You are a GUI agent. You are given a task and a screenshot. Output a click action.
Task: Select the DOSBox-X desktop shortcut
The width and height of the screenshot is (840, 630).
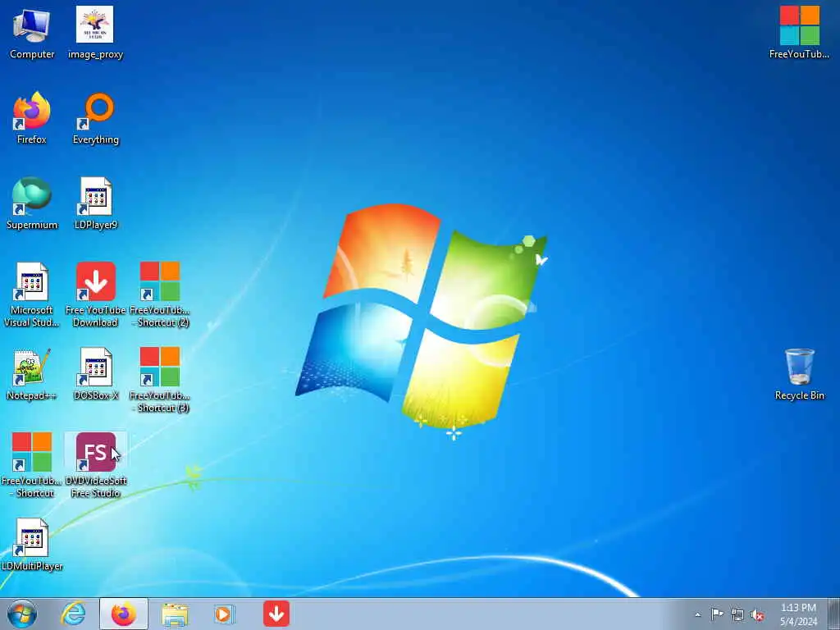pos(95,374)
